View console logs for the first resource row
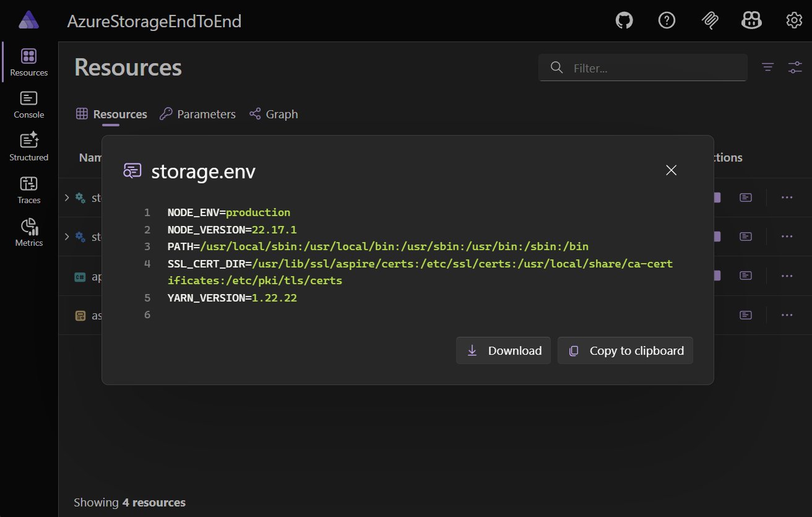The height and width of the screenshot is (517, 812). tap(745, 197)
